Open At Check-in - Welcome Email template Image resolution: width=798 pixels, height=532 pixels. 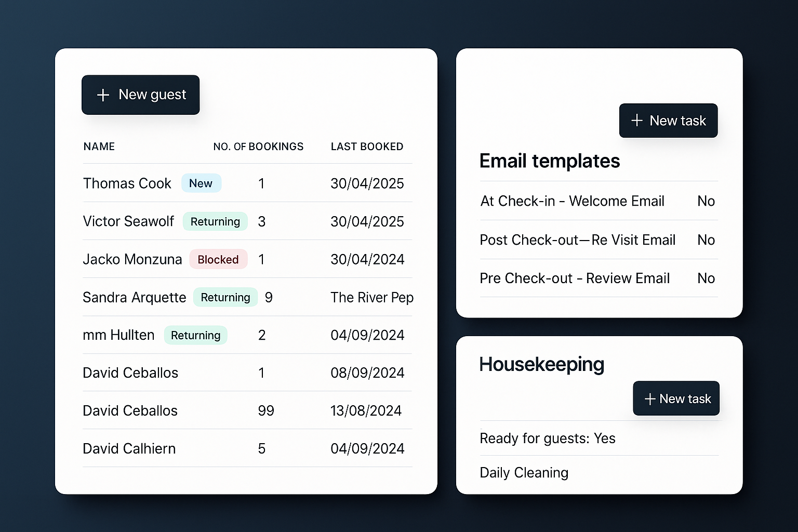[x=572, y=201]
